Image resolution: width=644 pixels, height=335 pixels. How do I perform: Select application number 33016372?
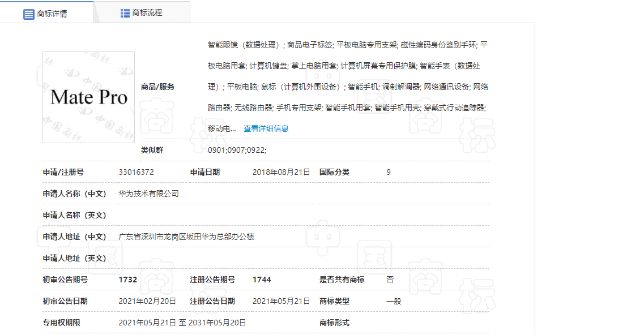pos(136,172)
